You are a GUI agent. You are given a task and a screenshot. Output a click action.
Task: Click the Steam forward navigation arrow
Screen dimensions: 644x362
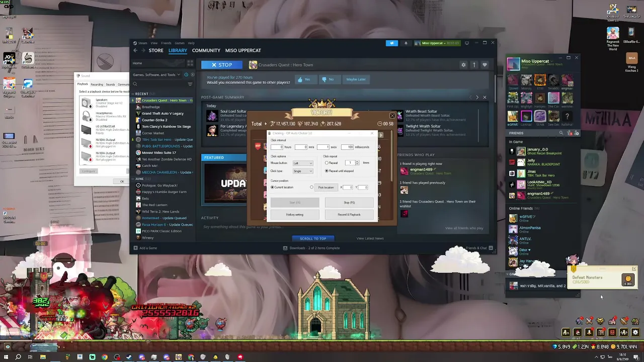point(143,50)
